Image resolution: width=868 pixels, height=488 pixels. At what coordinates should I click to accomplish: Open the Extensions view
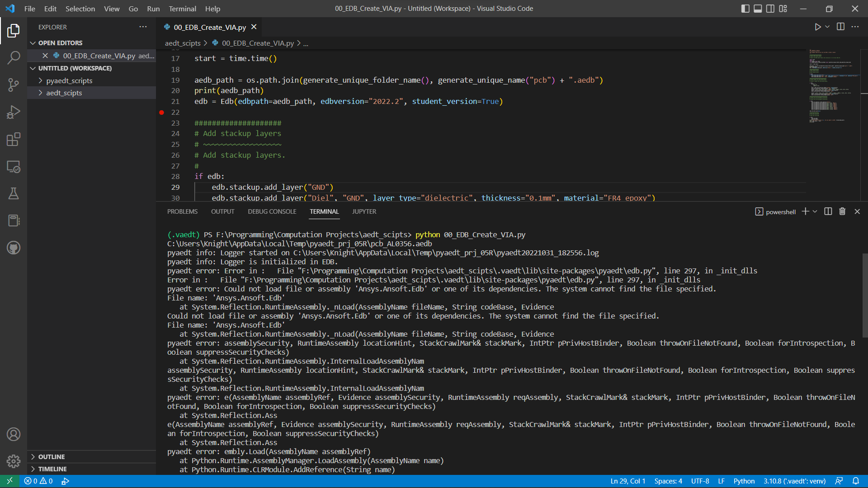coord(14,139)
